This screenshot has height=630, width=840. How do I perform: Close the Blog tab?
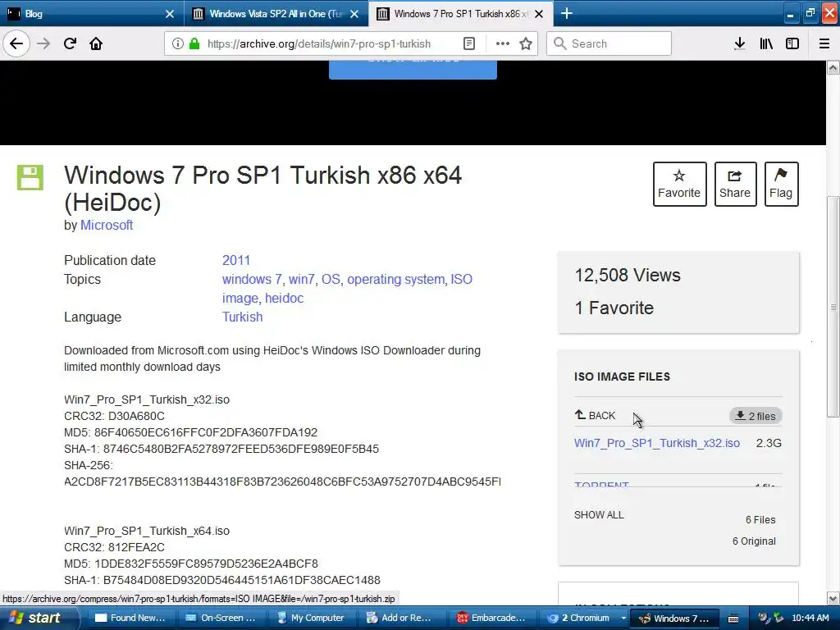[170, 14]
